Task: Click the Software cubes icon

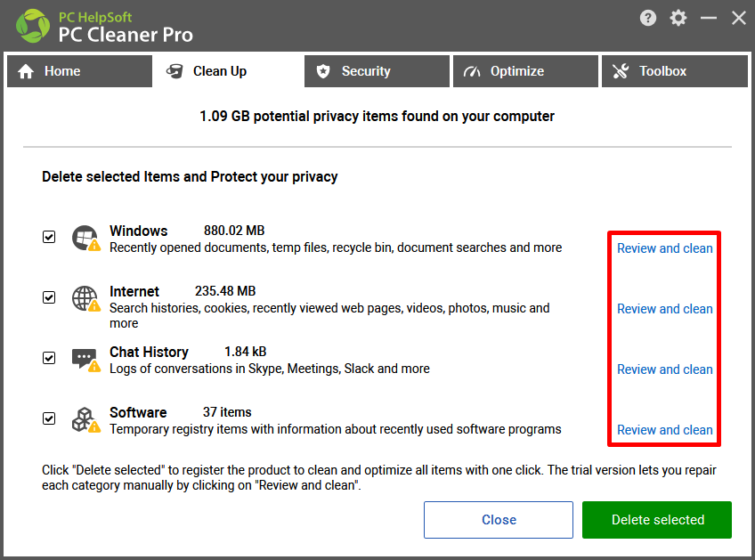Action: [x=85, y=420]
